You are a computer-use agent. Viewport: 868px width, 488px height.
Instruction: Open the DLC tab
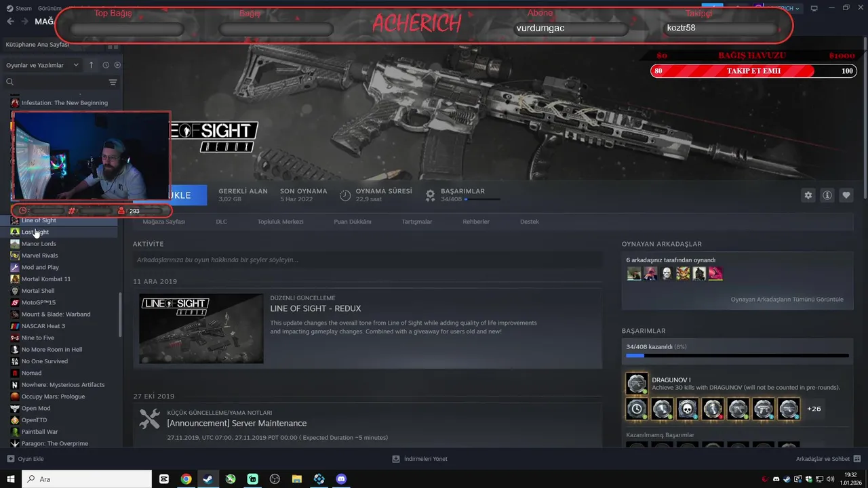point(222,222)
